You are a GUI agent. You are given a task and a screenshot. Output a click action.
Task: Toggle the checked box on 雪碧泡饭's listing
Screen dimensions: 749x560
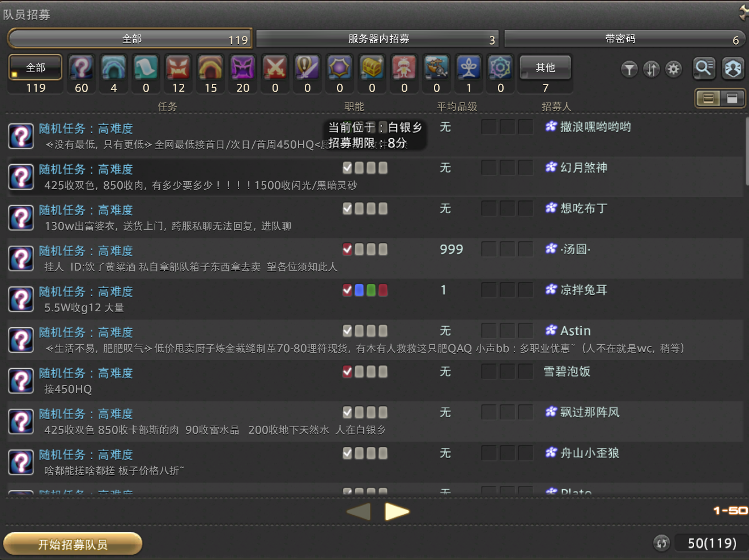[x=347, y=372]
